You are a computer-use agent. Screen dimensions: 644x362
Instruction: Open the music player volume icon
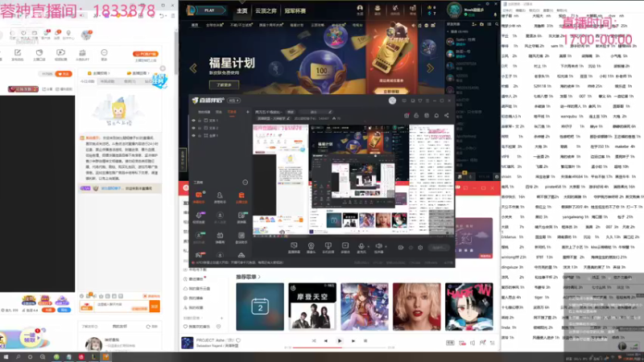473,343
